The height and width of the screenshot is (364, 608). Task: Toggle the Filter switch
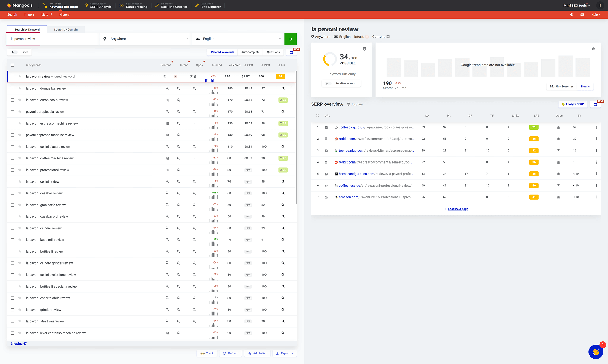point(14,52)
